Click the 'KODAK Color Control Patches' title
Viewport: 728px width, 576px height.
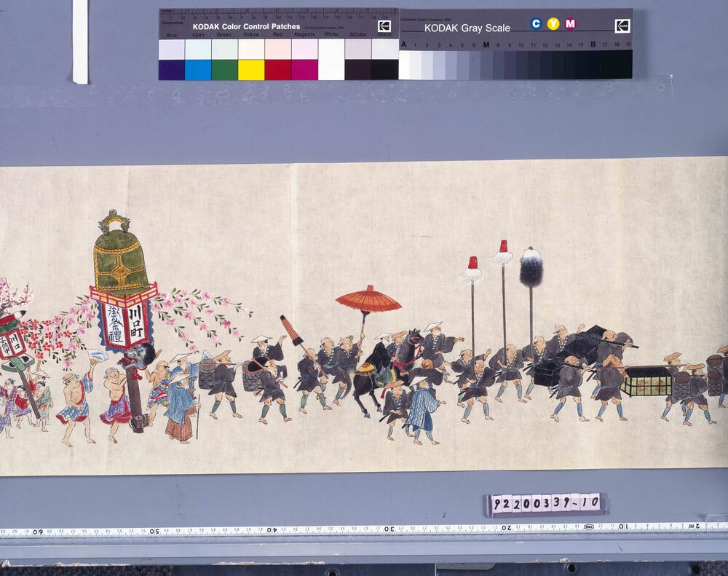click(x=246, y=27)
